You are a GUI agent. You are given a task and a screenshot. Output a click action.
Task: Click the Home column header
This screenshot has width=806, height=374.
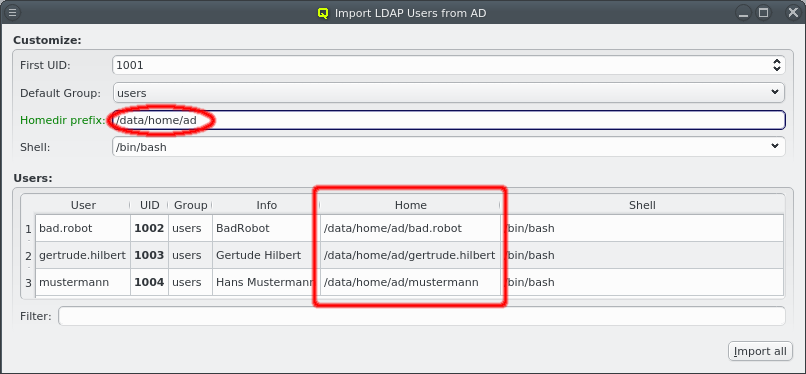pyautogui.click(x=410, y=205)
